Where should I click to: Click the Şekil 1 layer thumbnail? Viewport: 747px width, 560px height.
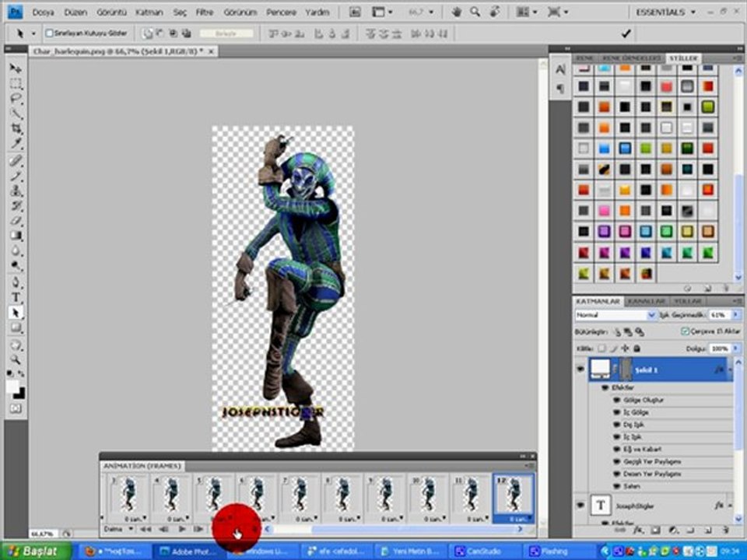tap(600, 369)
